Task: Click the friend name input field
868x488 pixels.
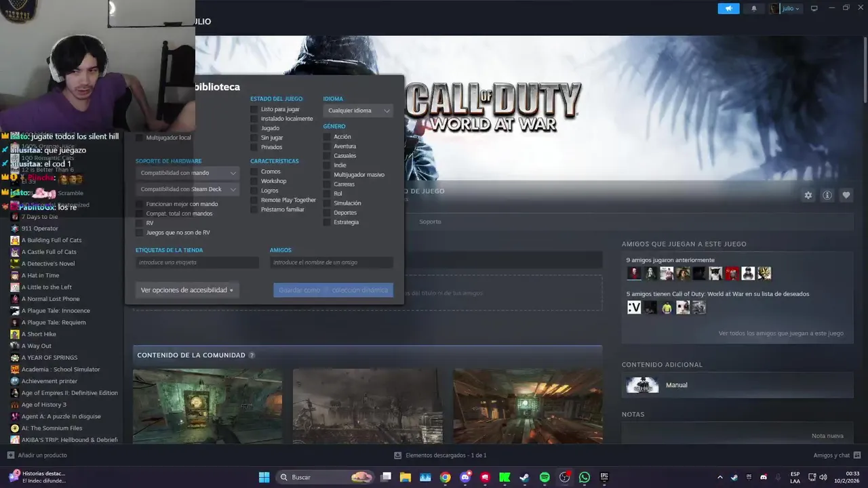Action: pos(332,262)
